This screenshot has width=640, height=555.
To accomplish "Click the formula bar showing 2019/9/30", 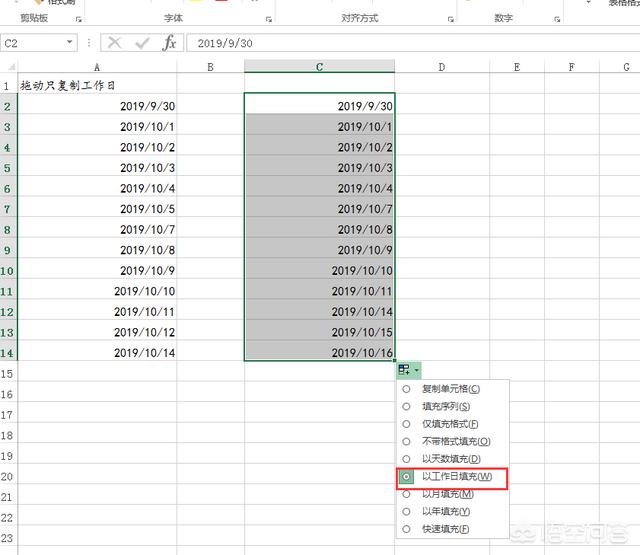I will [x=400, y=43].
